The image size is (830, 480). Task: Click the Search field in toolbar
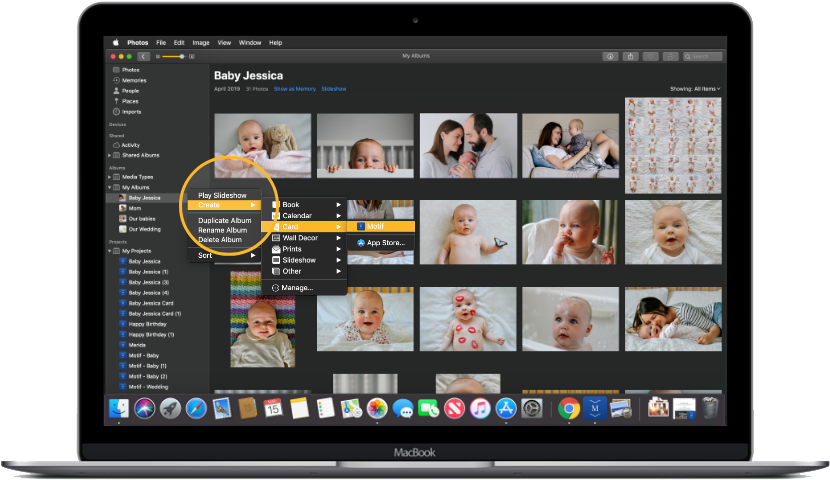[702, 56]
